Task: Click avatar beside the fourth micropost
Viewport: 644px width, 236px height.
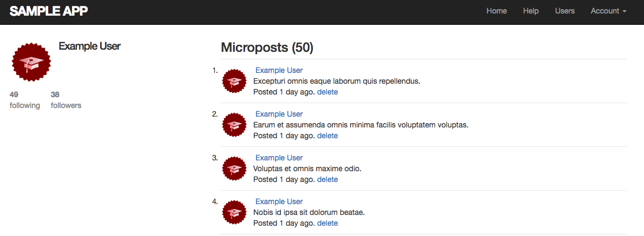Action: (x=234, y=212)
